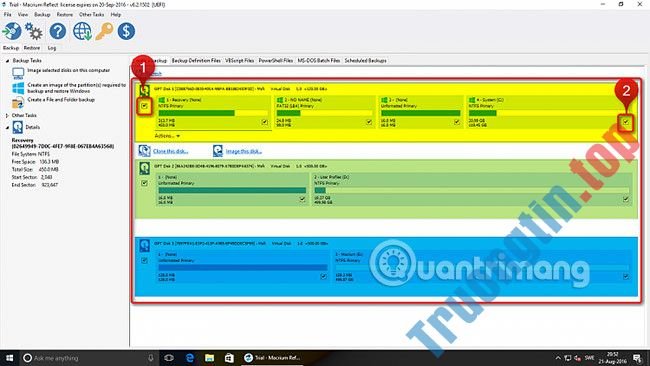Viewport: 650px width, 366px height.
Task: Open the PowerShell Files tab
Action: (x=276, y=61)
